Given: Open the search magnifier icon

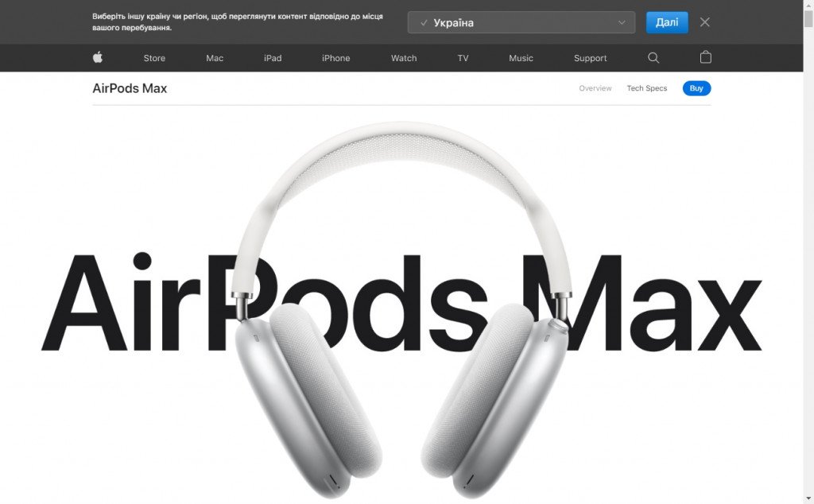Looking at the screenshot, I should tap(653, 57).
